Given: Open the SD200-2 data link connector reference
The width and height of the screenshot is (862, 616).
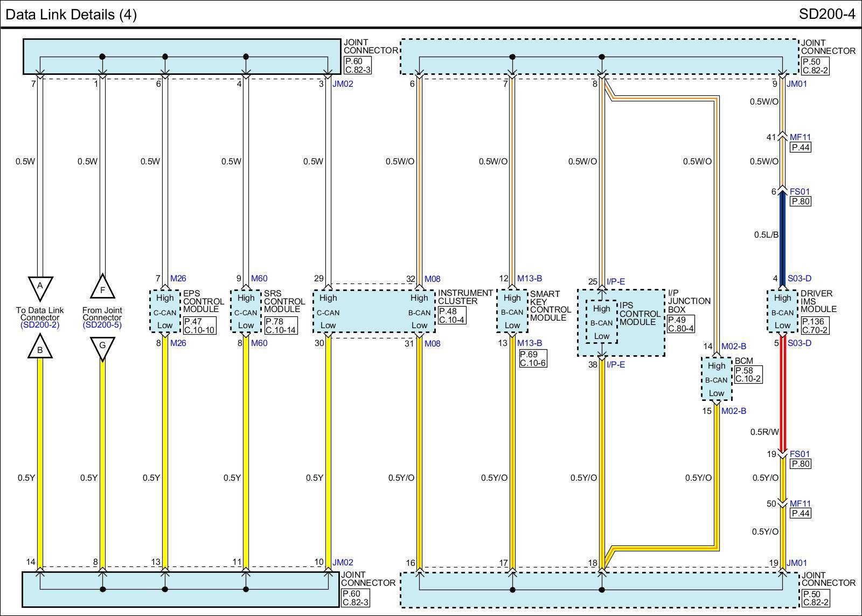Looking at the screenshot, I should tap(39, 325).
